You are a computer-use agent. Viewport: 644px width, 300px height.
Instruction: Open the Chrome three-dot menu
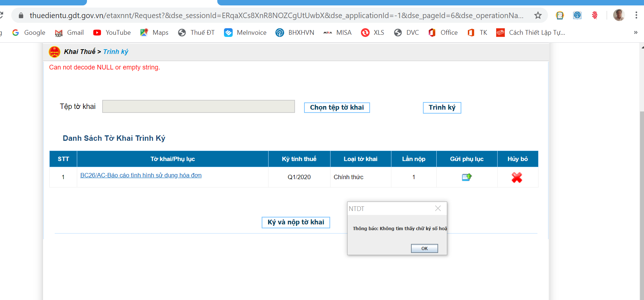point(636,15)
